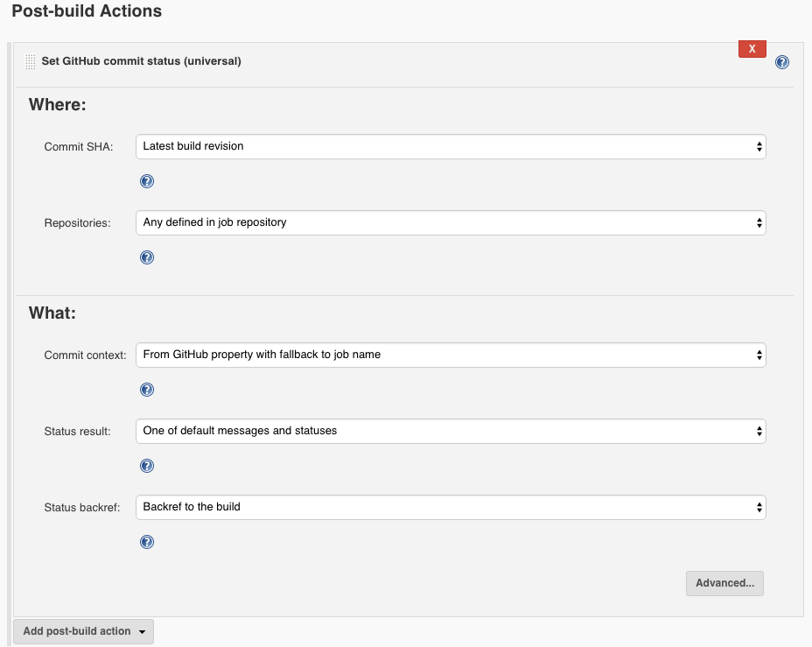The width and height of the screenshot is (812, 647).
Task: Grab the drag handle beside Set GitHub commit status
Action: point(31,61)
